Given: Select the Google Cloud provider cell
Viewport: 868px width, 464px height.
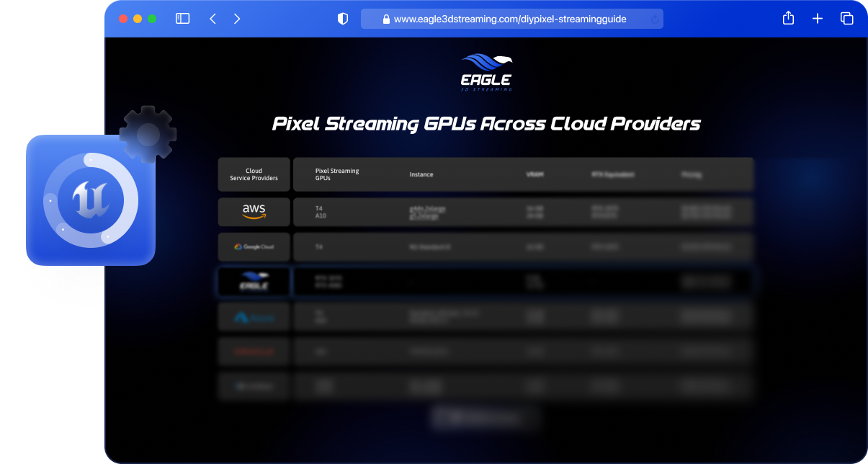Looking at the screenshot, I should click(x=254, y=247).
